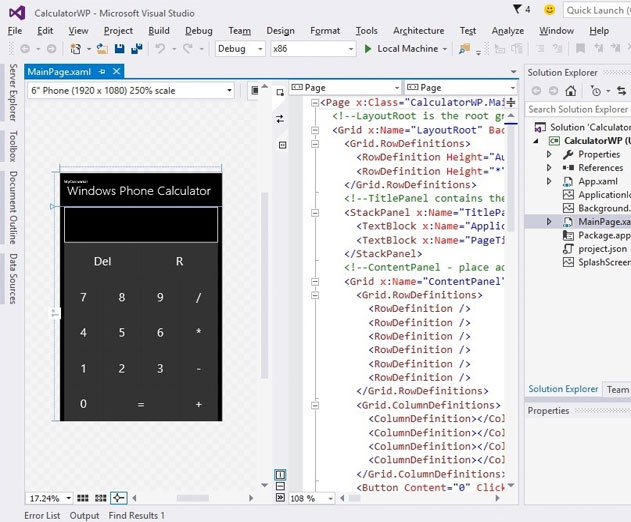
Task: Open the Architecture menu
Action: tap(419, 31)
